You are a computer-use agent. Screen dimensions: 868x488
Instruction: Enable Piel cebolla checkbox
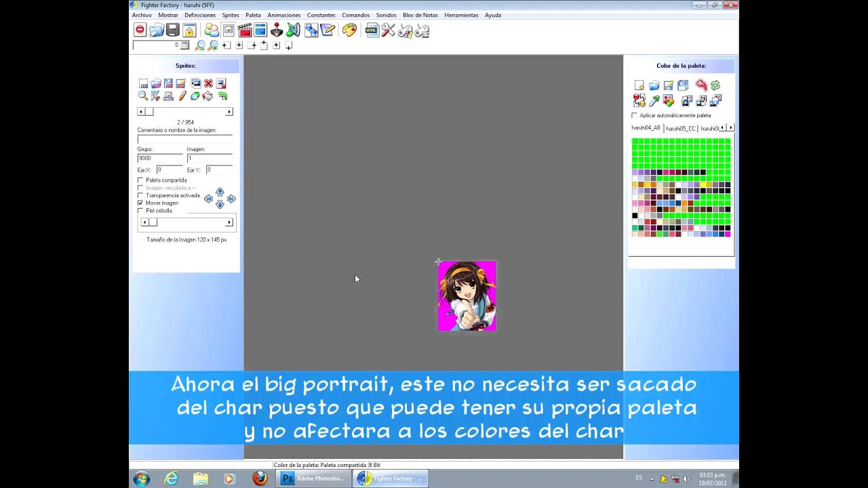140,210
